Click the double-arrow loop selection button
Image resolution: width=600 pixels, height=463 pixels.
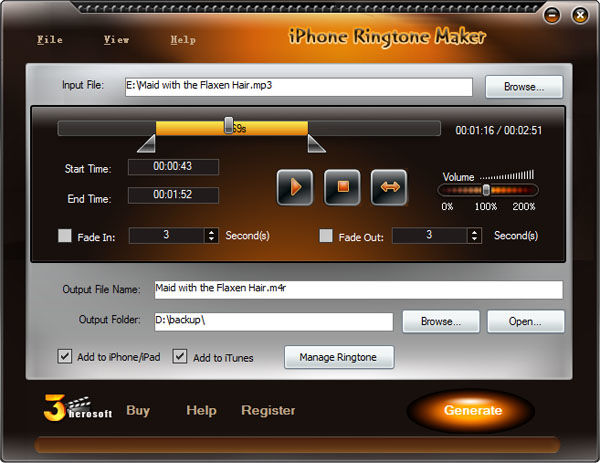[x=389, y=187]
